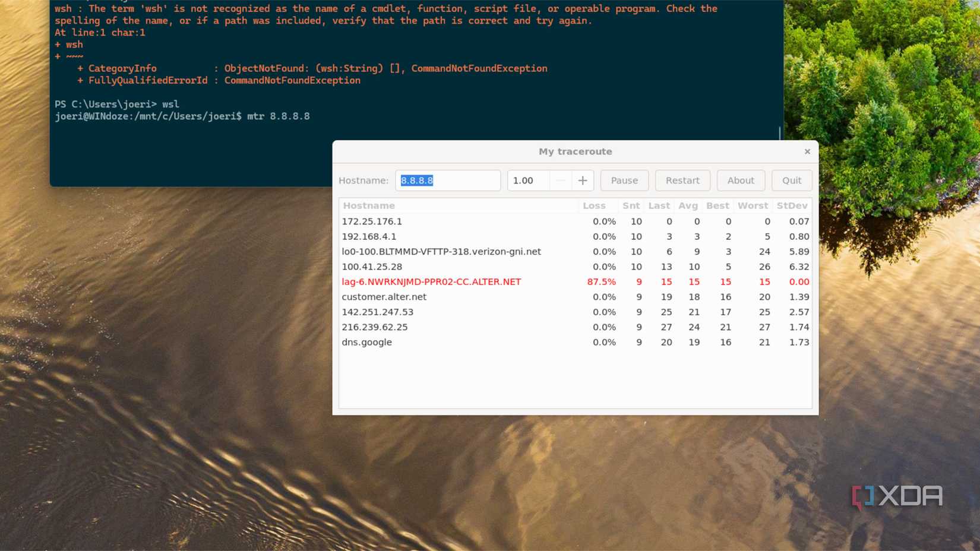
Task: Focus the Hostname input field with 8.8.8.8
Action: click(448, 180)
